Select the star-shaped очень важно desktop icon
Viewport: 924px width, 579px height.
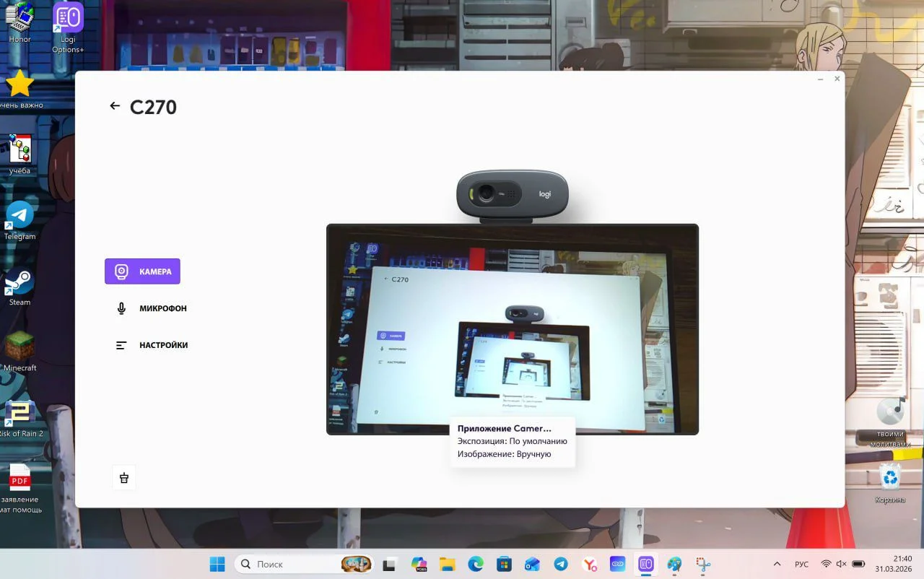pyautogui.click(x=20, y=90)
